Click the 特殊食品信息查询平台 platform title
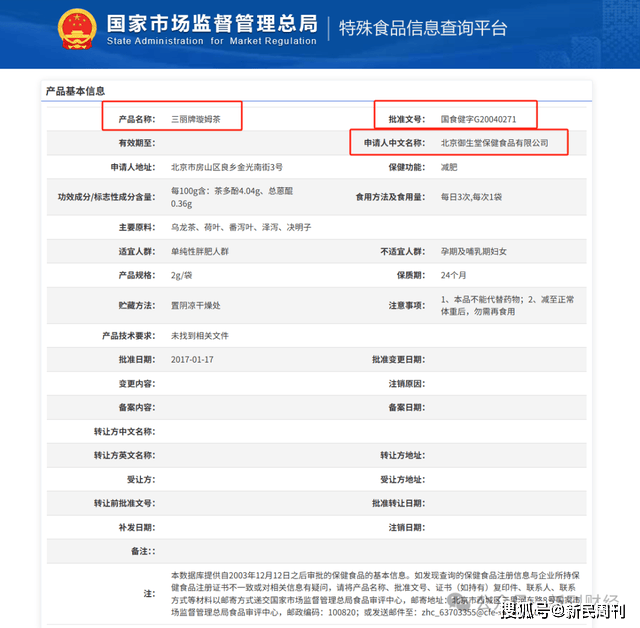 (x=423, y=28)
